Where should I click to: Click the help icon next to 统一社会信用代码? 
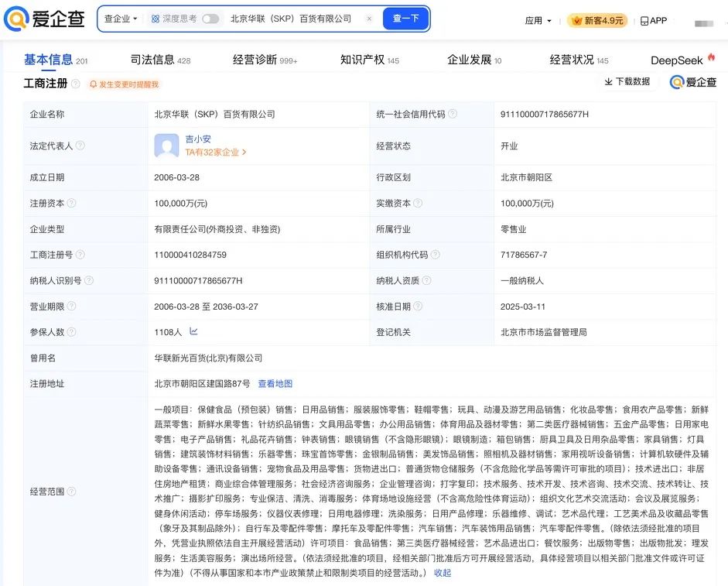453,114
